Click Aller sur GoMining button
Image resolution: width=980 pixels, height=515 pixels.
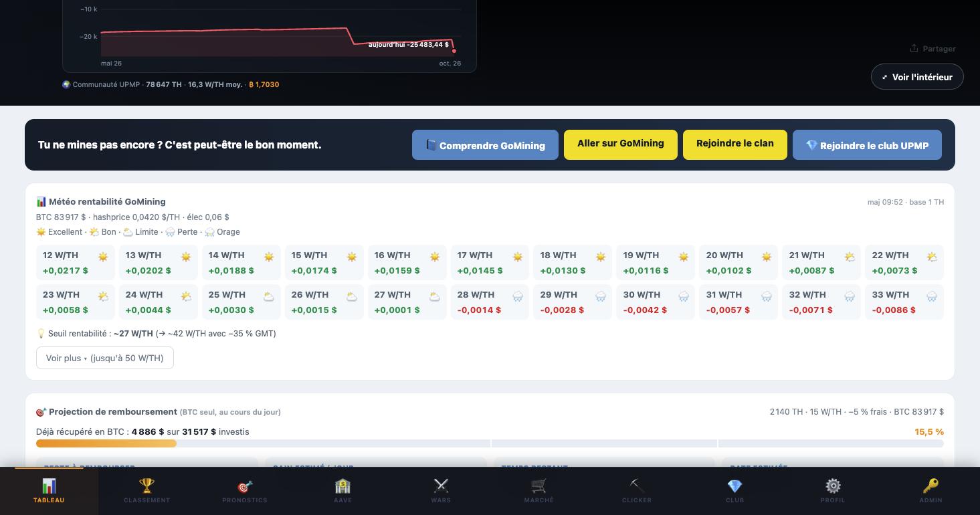tap(621, 144)
